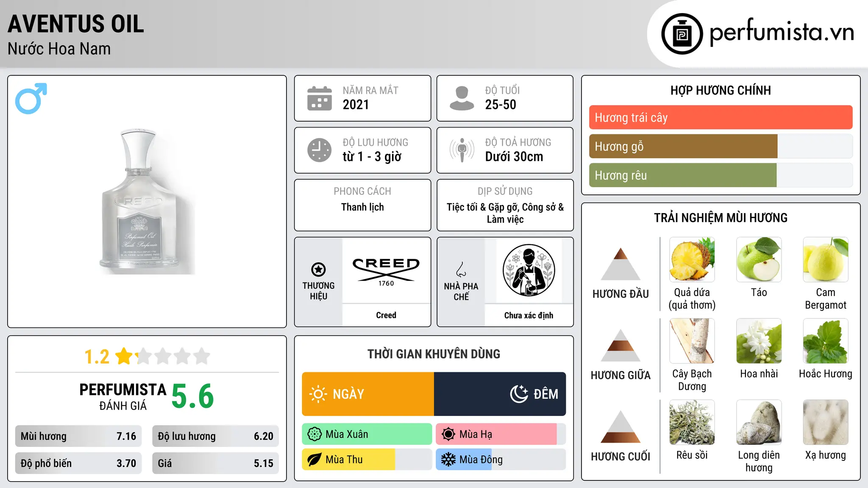This screenshot has width=868, height=488.
Task: Click the Giá 5.15 score
Action: (x=215, y=463)
